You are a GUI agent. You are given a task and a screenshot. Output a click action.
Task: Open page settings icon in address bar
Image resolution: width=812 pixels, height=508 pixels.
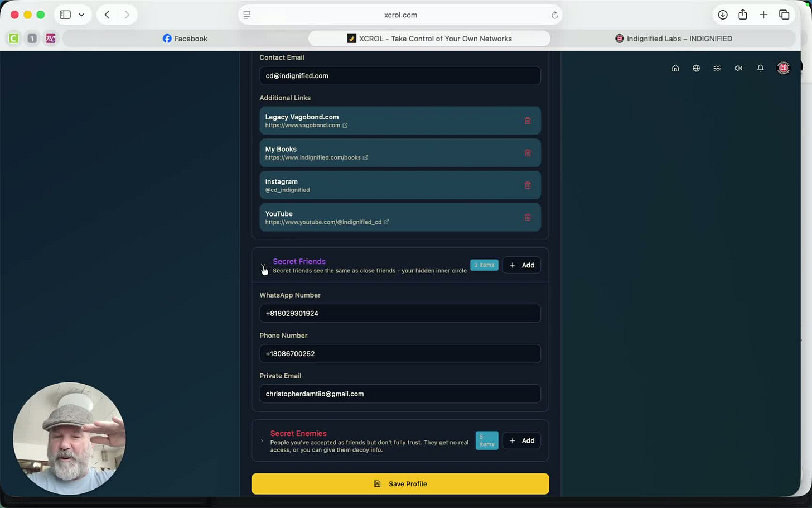tap(247, 15)
